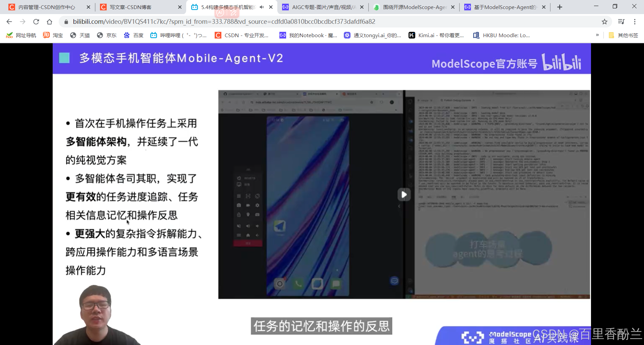This screenshot has width=644, height=345.
Task: Close the 写文章-CSDN博客 tab
Action: click(180, 7)
